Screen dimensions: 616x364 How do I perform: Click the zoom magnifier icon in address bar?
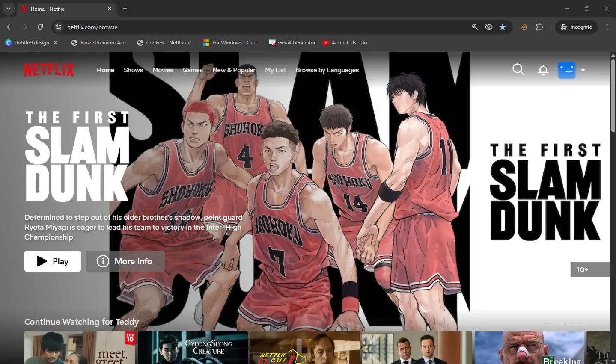coord(475,27)
